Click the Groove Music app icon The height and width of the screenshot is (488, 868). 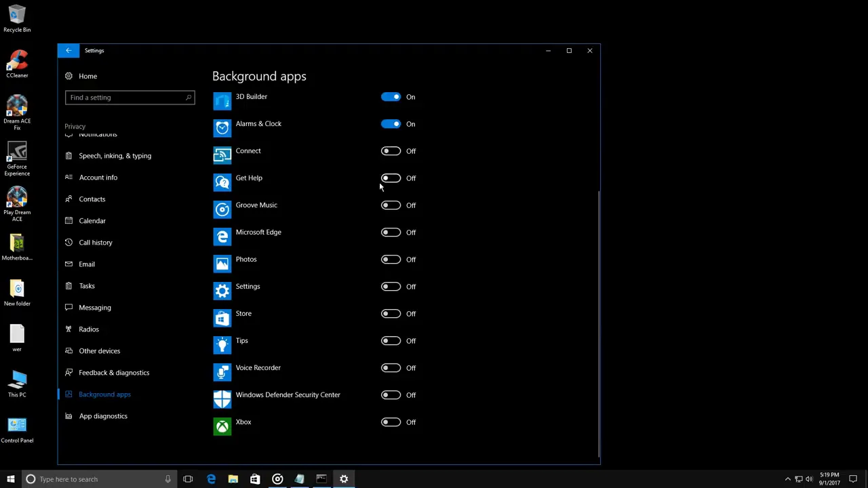[x=222, y=209]
